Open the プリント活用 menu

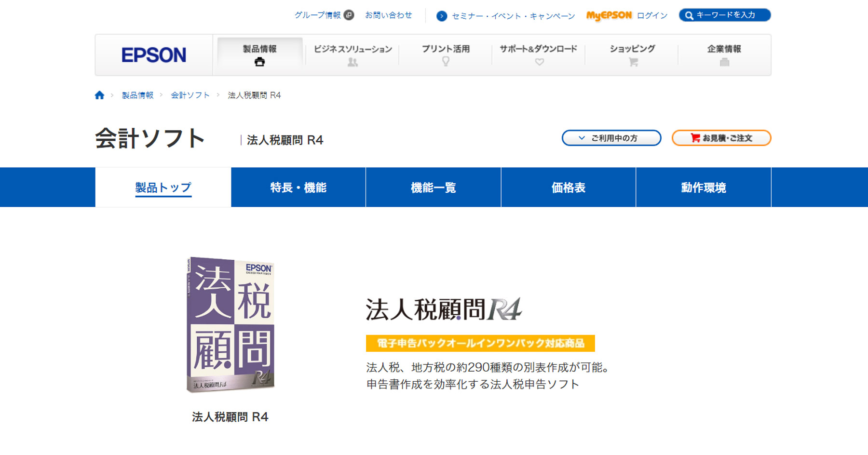pyautogui.click(x=446, y=55)
